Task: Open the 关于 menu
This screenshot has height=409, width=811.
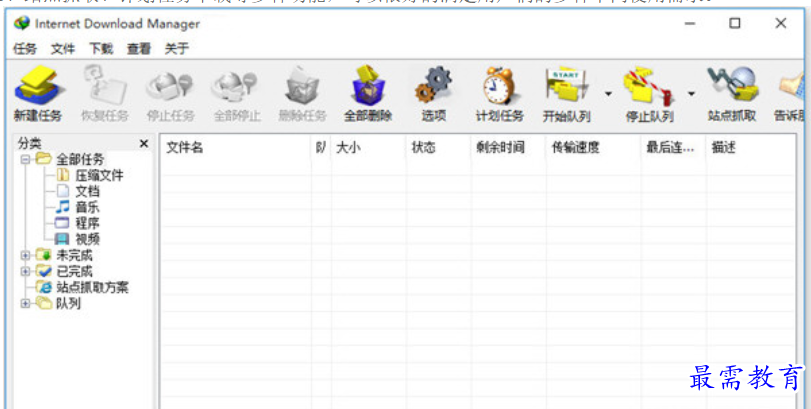Action: click(x=177, y=49)
